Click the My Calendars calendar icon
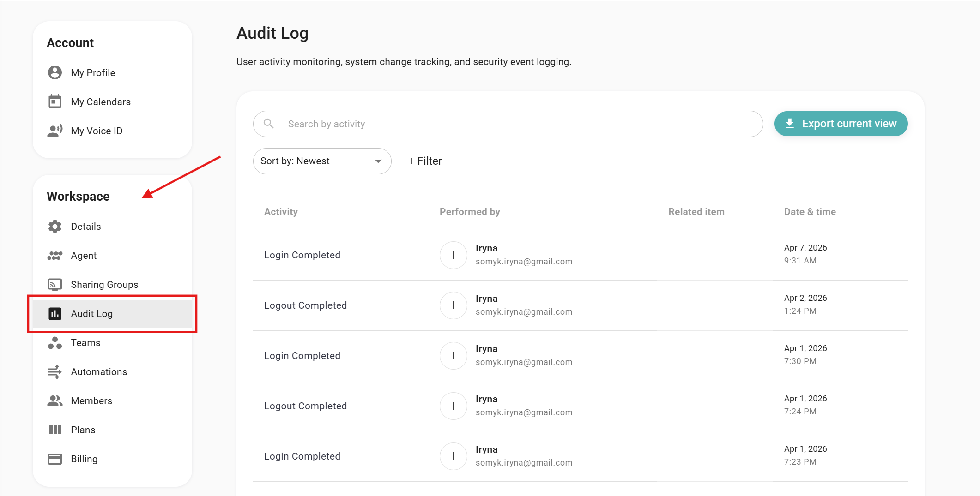980x496 pixels. click(55, 102)
